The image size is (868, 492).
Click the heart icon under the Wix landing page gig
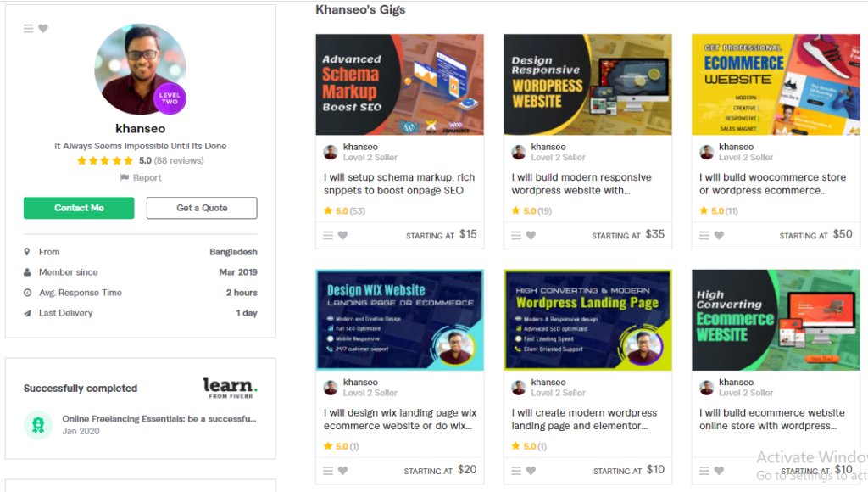coord(342,471)
